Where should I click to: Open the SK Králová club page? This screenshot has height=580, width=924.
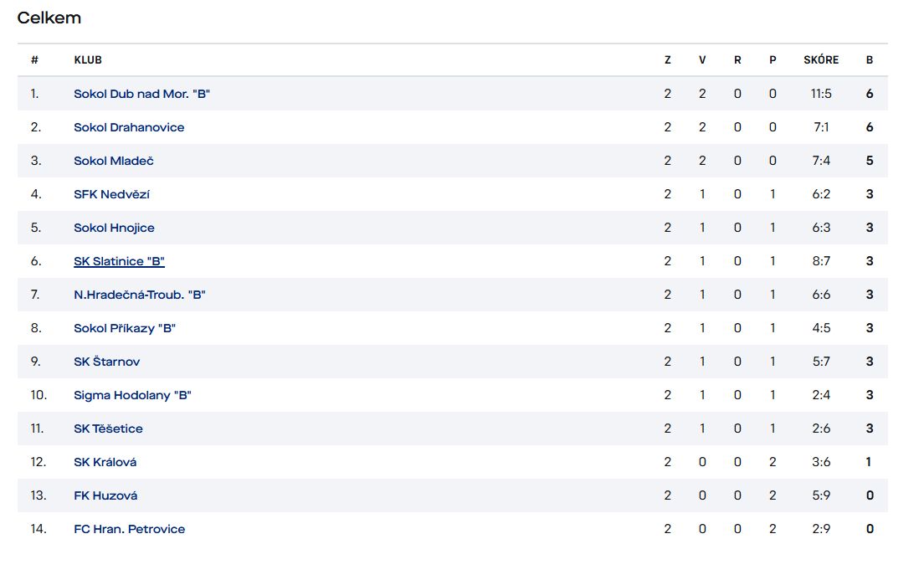click(x=105, y=462)
